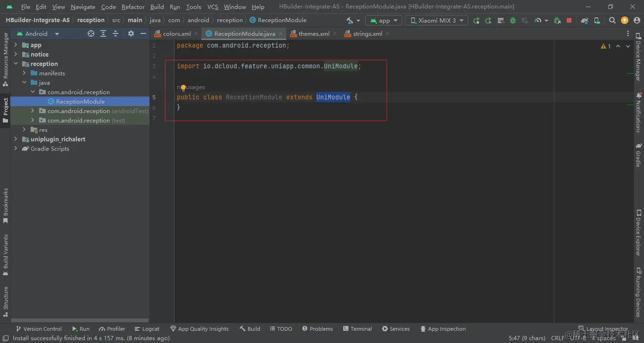The image size is (644, 343).
Task: Click the Profile app gauge icon
Action: [x=538, y=20]
